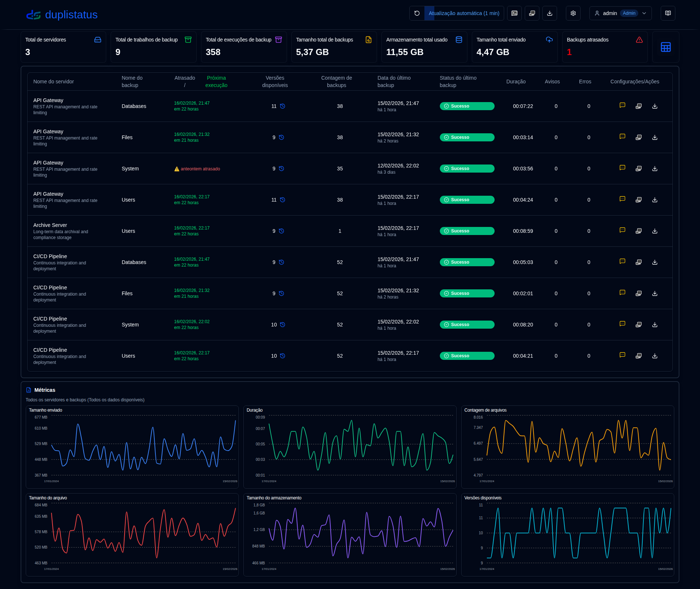The width and height of the screenshot is (700, 589).
Task: Click the download icon in the header
Action: (549, 13)
